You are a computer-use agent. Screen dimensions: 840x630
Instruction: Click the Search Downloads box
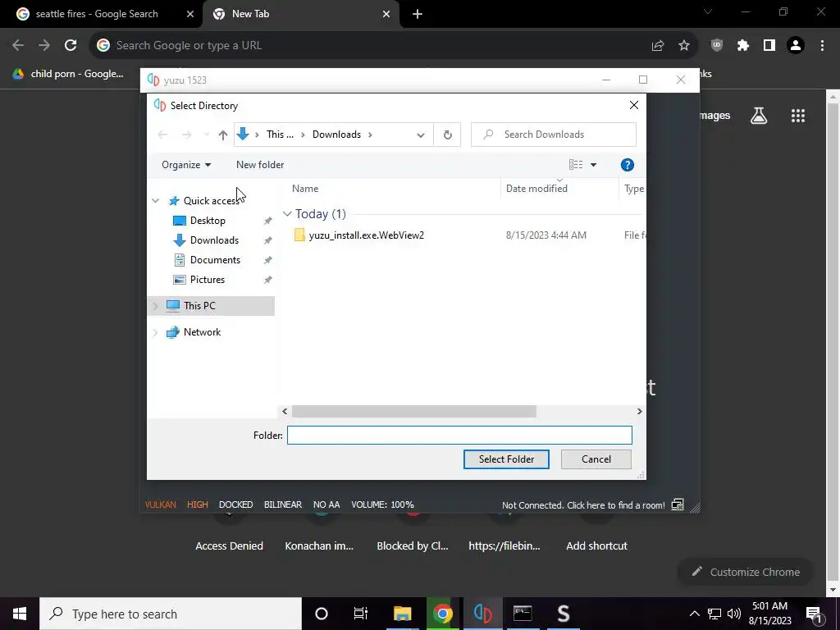(x=554, y=135)
